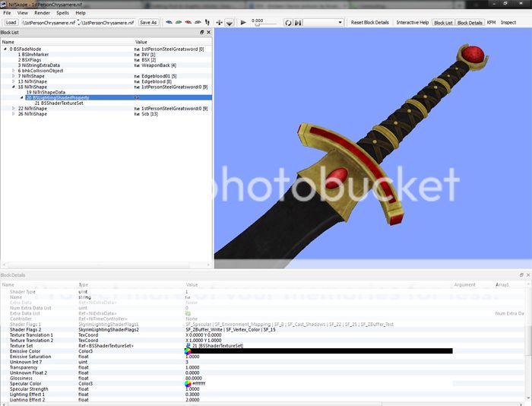
Task: Click the Txt icon beside BSX value
Action: 137,60
